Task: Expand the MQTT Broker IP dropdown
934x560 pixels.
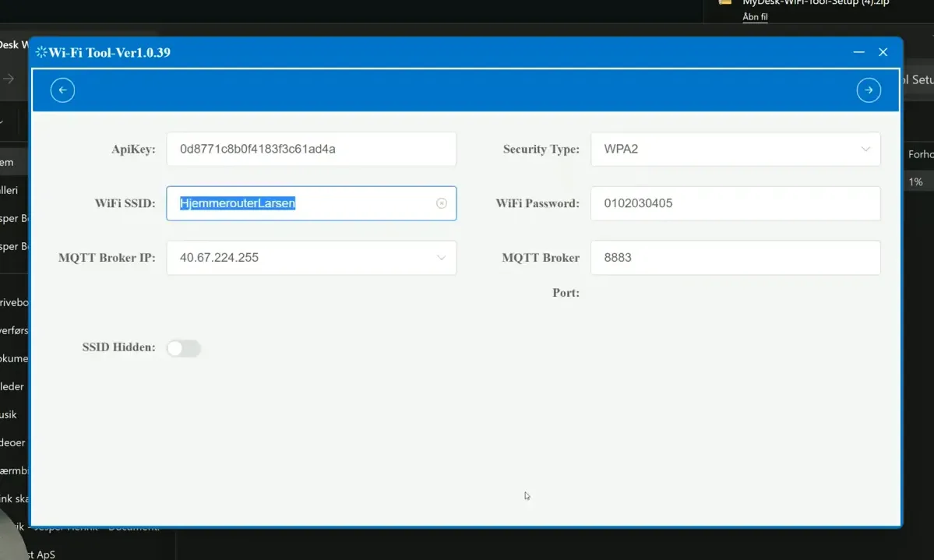Action: pos(311,257)
